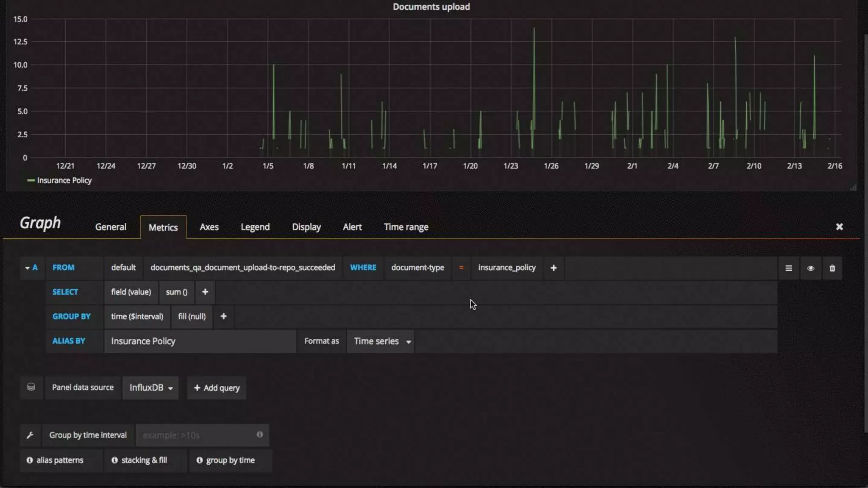Viewport: 868px width, 488px height.
Task: Toggle query A visibility eye icon
Action: coord(810,268)
